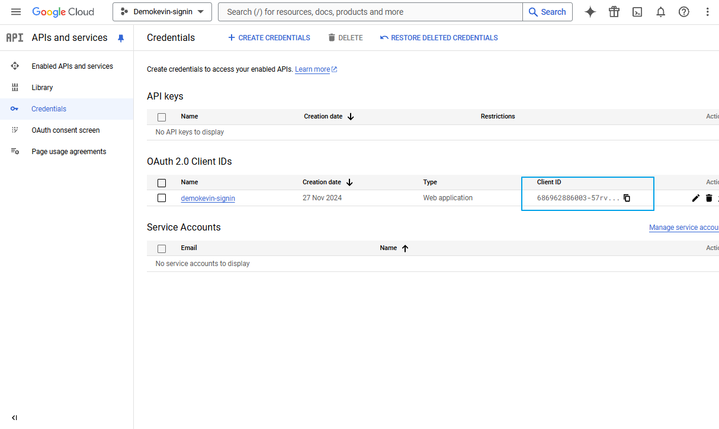
Task: Open notifications bell
Action: [x=660, y=12]
